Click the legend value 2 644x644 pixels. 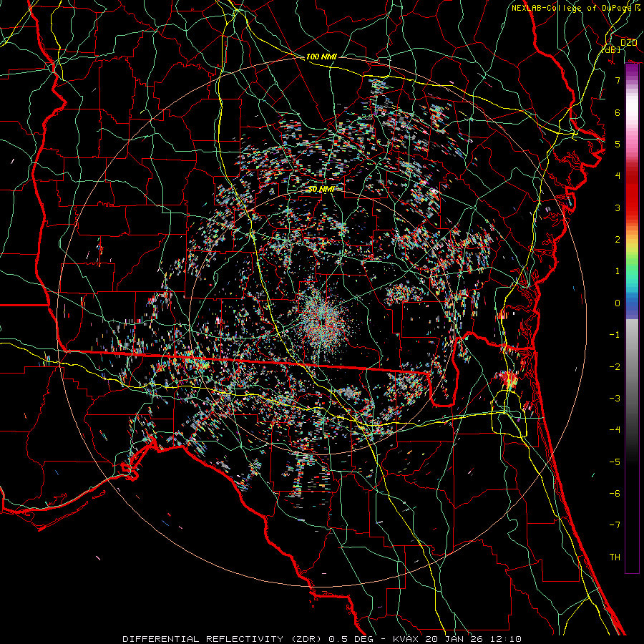(618, 239)
